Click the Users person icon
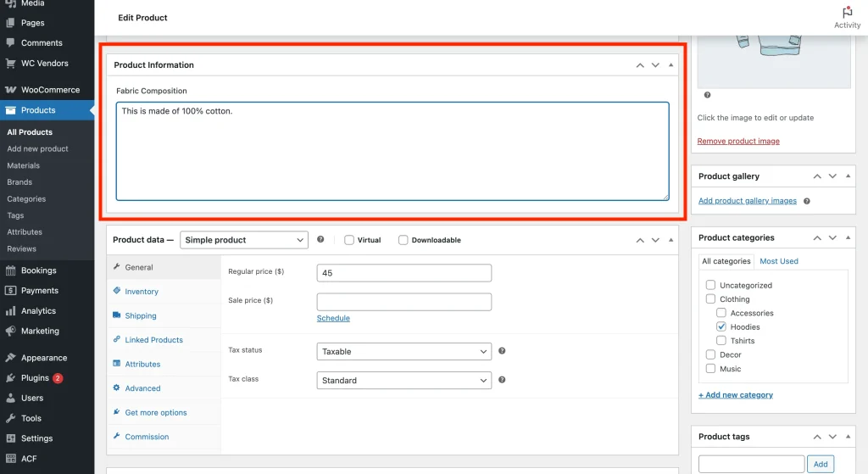Screen dimensions: 868x474 10,398
